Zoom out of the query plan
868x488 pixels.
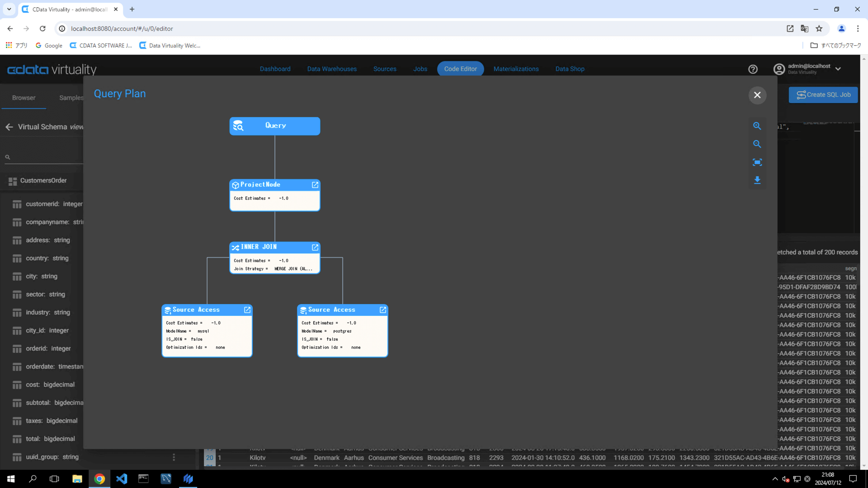[757, 144]
